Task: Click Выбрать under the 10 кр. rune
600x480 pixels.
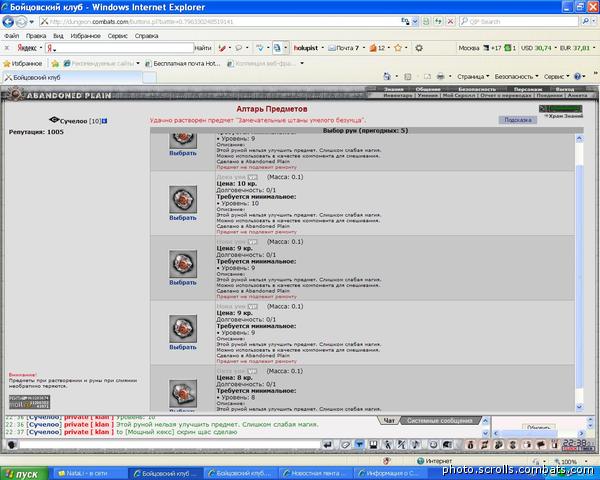Action: [x=183, y=217]
